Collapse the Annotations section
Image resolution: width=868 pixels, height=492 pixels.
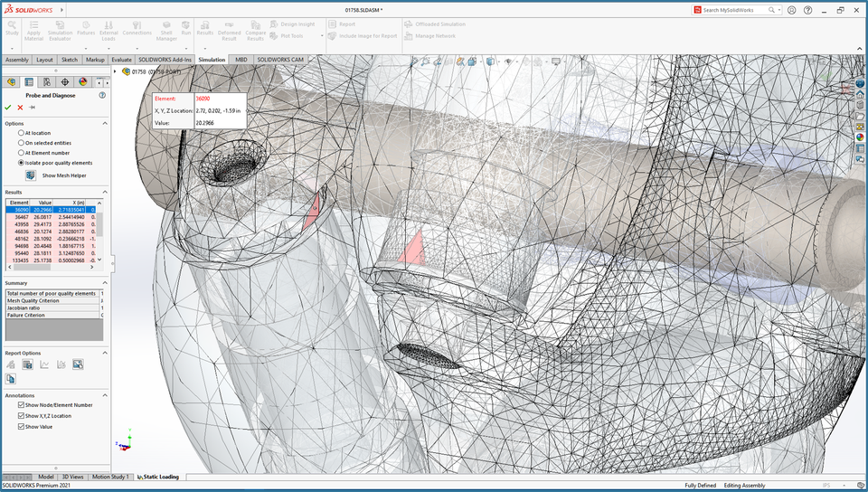[105, 395]
